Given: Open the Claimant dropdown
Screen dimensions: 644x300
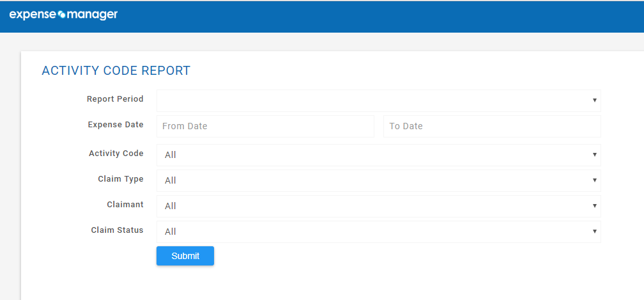Looking at the screenshot, I should 379,206.
